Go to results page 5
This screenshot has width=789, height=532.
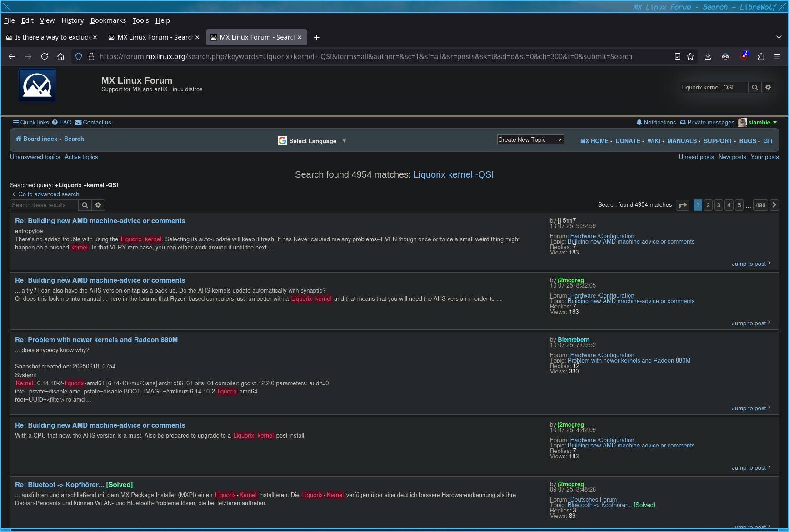coord(739,205)
